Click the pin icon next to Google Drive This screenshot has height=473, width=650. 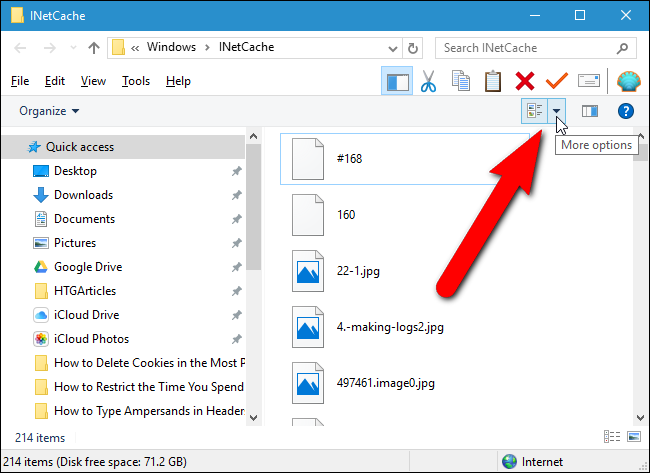pyautogui.click(x=236, y=267)
